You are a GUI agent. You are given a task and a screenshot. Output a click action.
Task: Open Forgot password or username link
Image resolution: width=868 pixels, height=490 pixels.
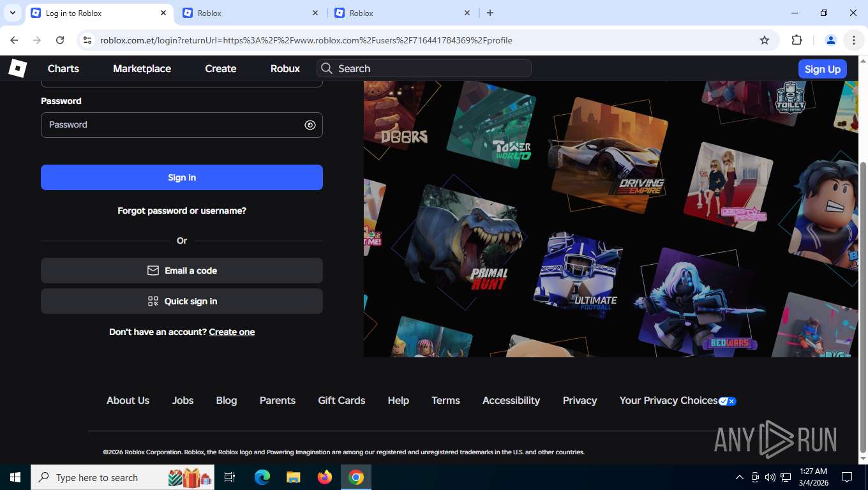pos(182,211)
